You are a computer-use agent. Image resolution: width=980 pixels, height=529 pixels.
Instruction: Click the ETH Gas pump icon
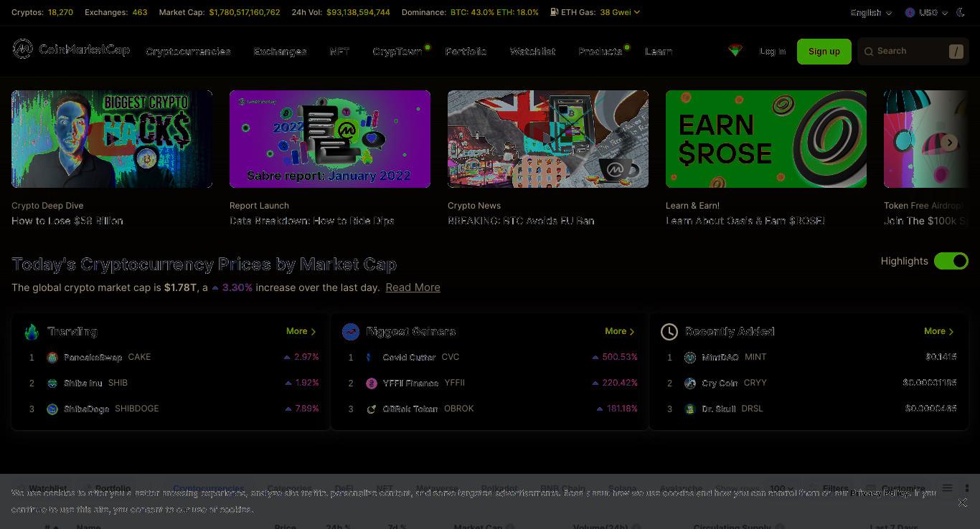(554, 12)
